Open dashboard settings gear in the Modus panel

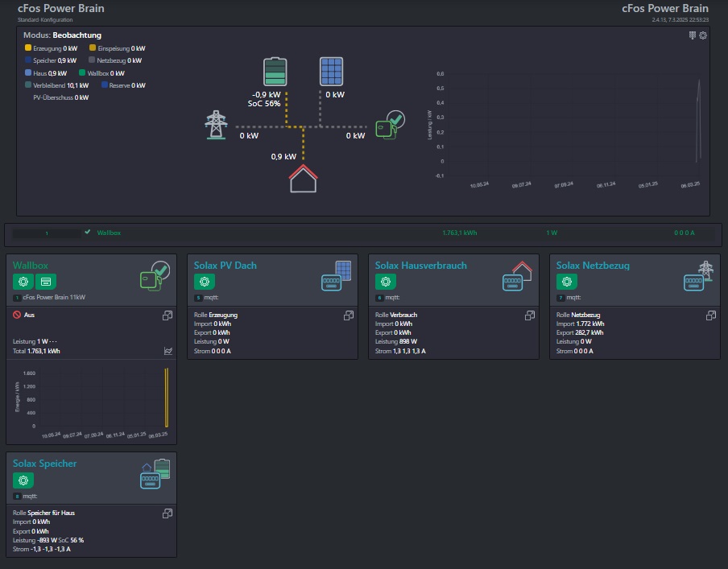pyautogui.click(x=703, y=35)
